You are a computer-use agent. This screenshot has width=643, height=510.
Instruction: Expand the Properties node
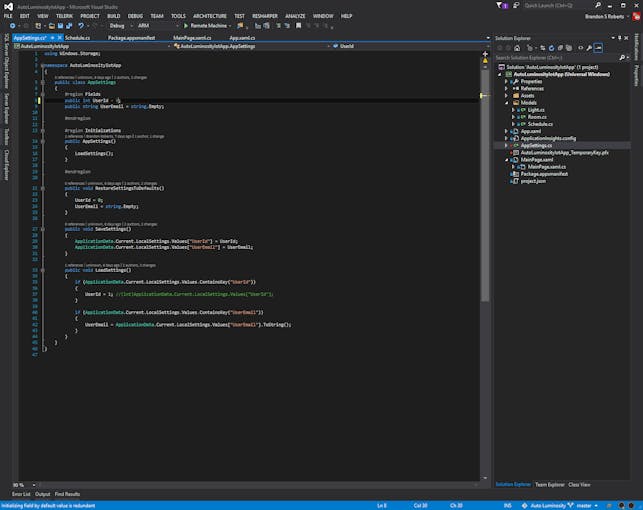506,82
